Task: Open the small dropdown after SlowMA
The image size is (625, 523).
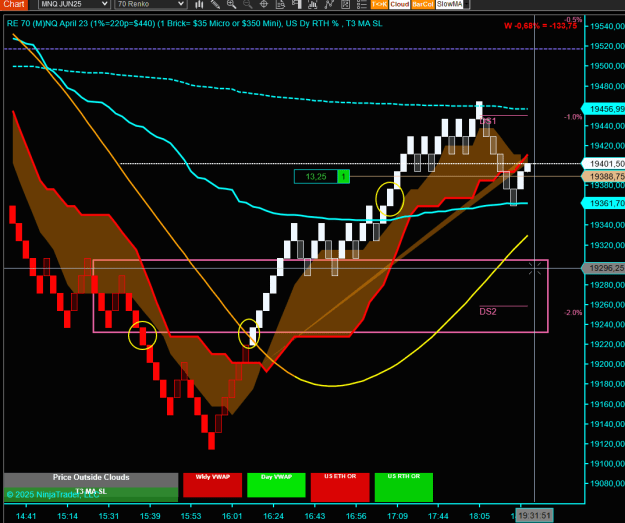Action: 467,4
